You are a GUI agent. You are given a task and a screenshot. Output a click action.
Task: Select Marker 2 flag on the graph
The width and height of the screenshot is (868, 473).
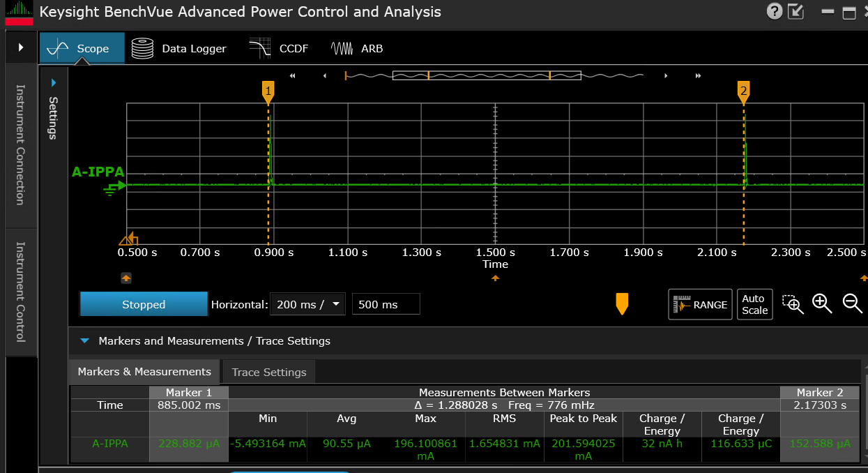[744, 91]
